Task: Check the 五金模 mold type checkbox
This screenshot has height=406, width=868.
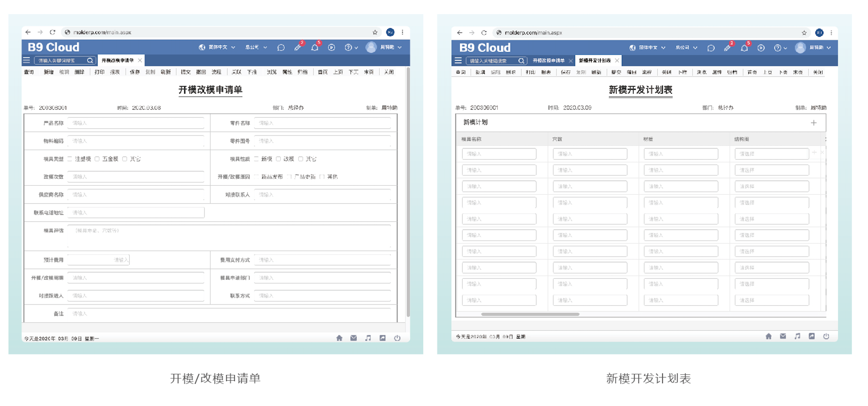Action: pyautogui.click(x=97, y=159)
